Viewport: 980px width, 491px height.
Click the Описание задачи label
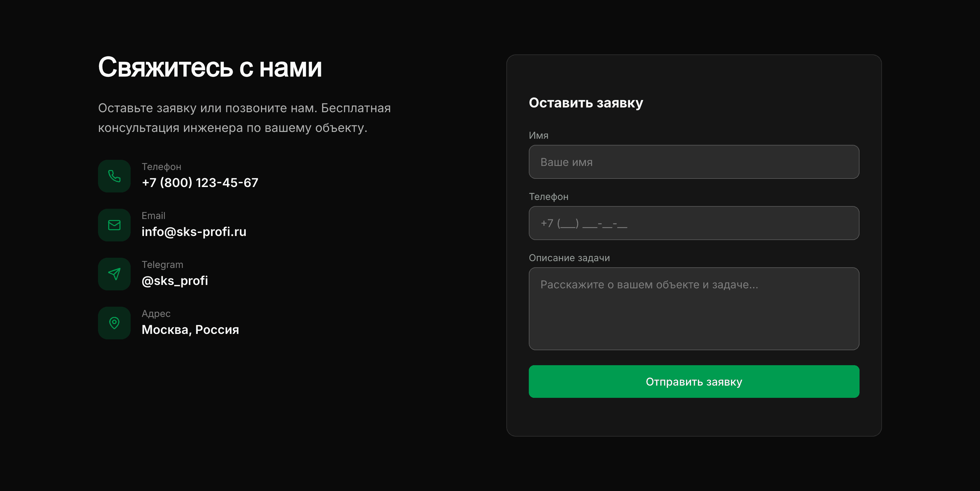point(569,258)
